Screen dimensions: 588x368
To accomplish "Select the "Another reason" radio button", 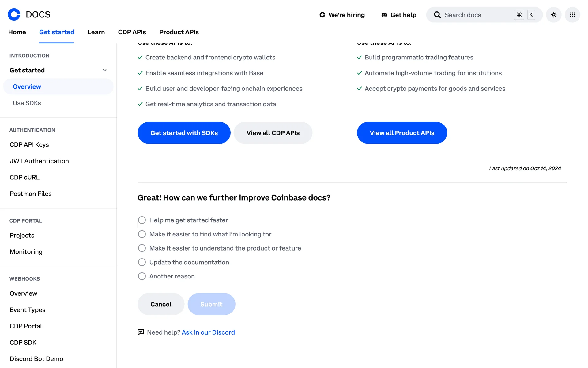I will [142, 276].
